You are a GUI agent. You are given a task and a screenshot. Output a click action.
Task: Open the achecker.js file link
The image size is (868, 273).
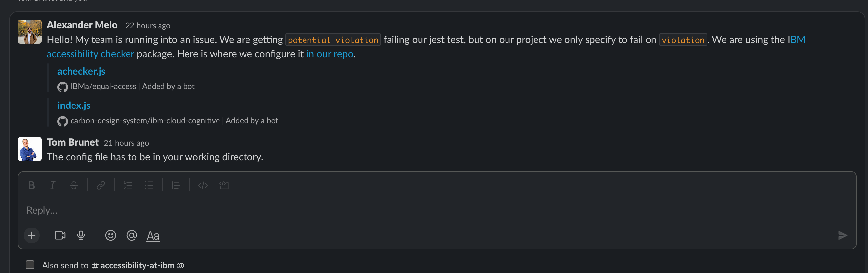point(81,71)
